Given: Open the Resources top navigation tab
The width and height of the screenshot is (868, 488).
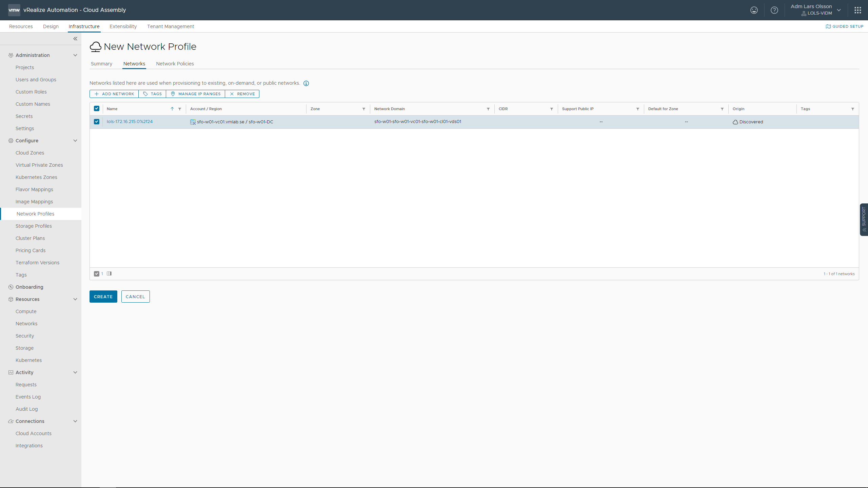Looking at the screenshot, I should tap(21, 26).
